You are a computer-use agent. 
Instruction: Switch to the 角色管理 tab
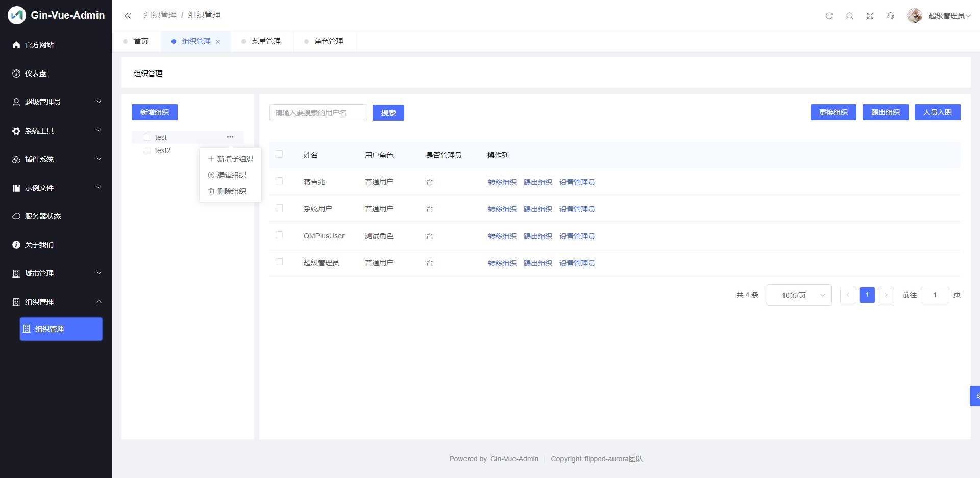pos(325,41)
